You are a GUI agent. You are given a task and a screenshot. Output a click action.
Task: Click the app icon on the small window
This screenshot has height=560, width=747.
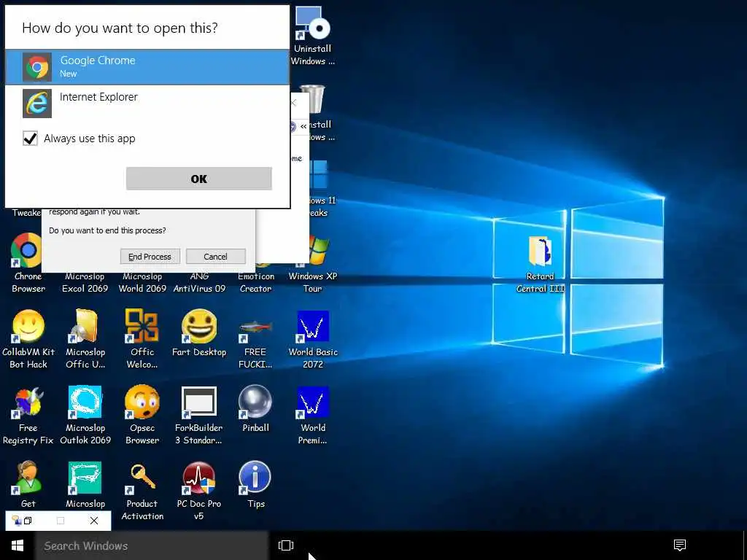click(x=16, y=521)
